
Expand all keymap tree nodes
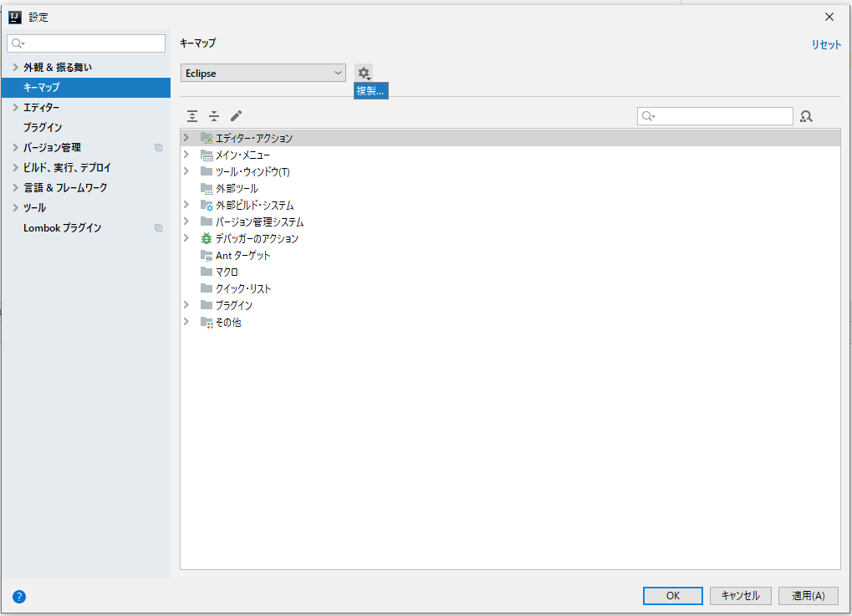pyautogui.click(x=192, y=115)
